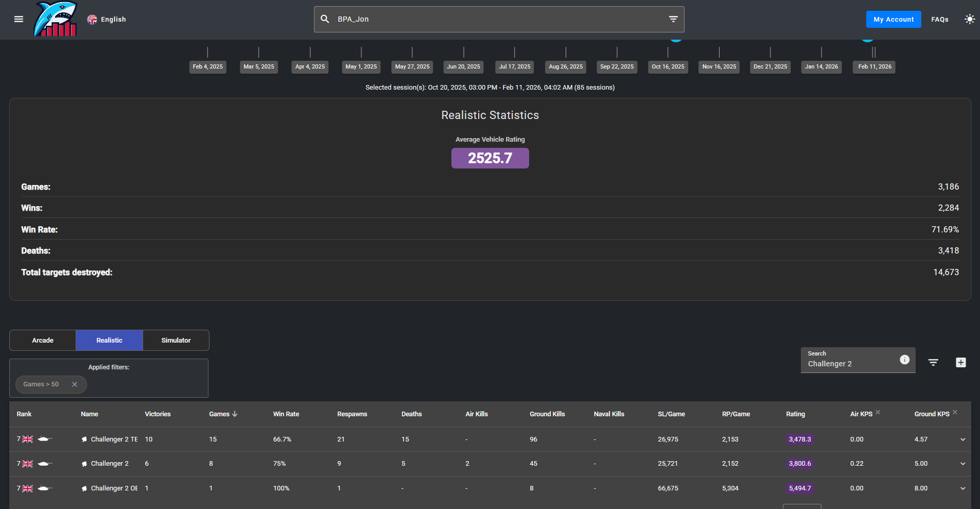Viewport: 980px width, 509px height.
Task: Toggle the light/dark theme sun icon
Action: pos(969,19)
